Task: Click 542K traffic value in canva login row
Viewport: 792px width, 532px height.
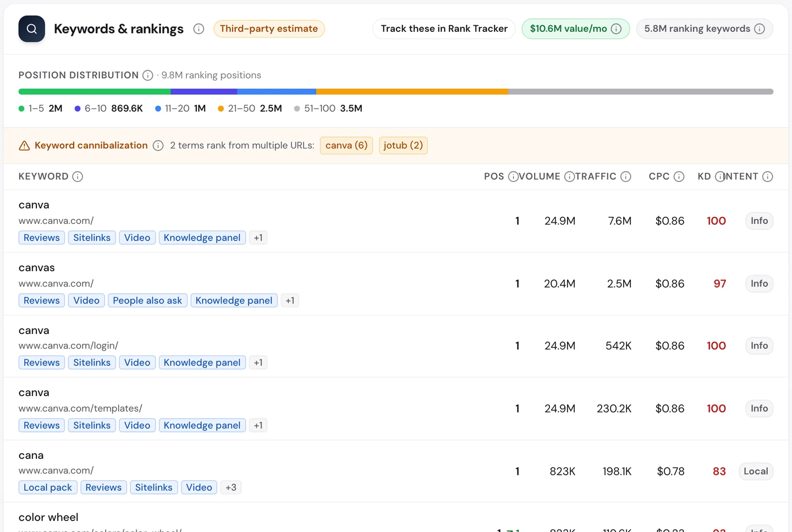Action: click(x=618, y=346)
